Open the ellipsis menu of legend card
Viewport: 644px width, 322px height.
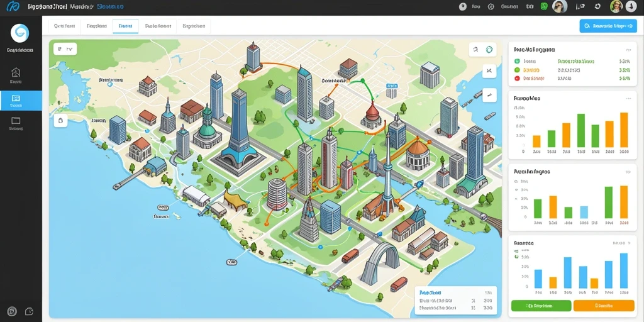click(628, 50)
